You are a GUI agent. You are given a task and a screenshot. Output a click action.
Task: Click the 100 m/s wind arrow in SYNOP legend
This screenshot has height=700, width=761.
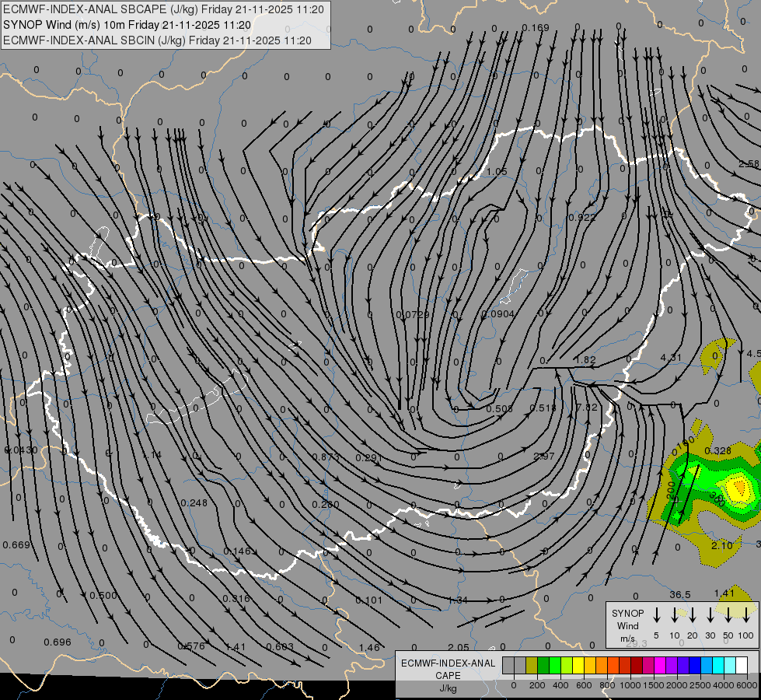(x=746, y=614)
